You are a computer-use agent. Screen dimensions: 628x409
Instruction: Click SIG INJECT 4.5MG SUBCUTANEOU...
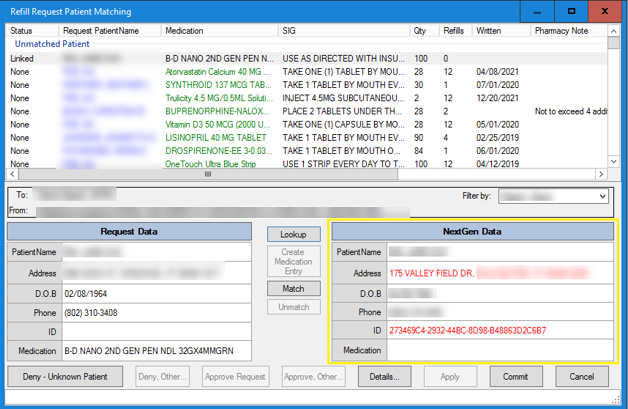click(x=343, y=98)
